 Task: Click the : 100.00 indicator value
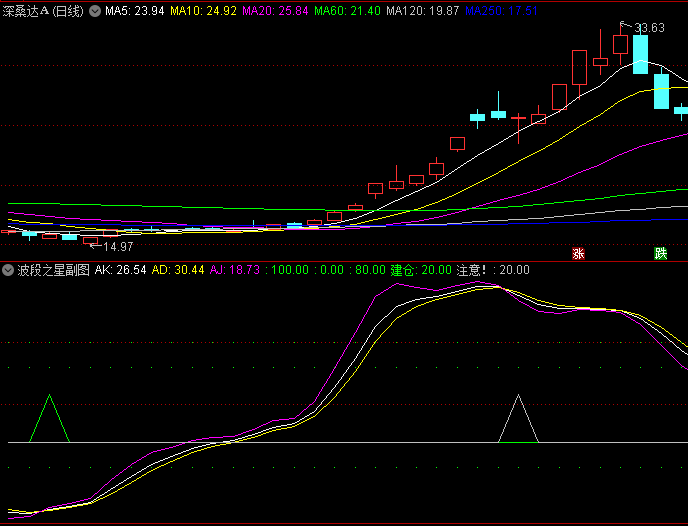pos(287,270)
